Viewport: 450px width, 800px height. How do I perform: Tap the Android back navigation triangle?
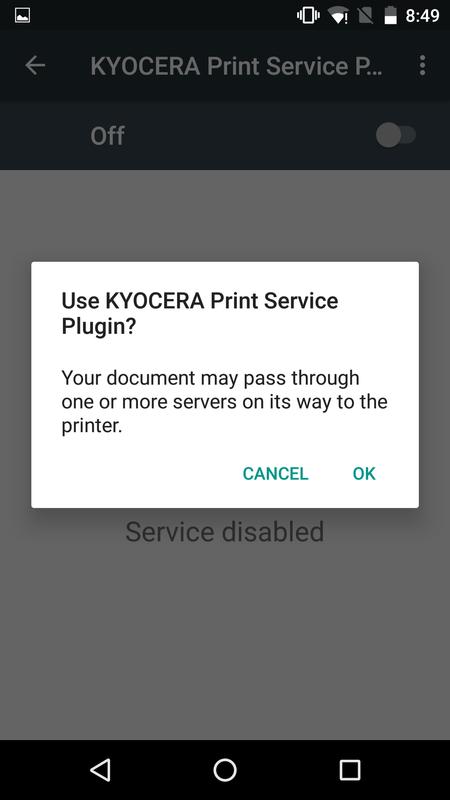click(101, 769)
